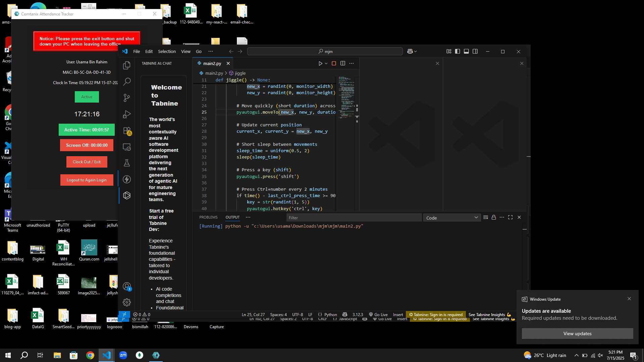The image size is (644, 362).
Task: Open the run button dropdown arrow
Action: point(326,63)
